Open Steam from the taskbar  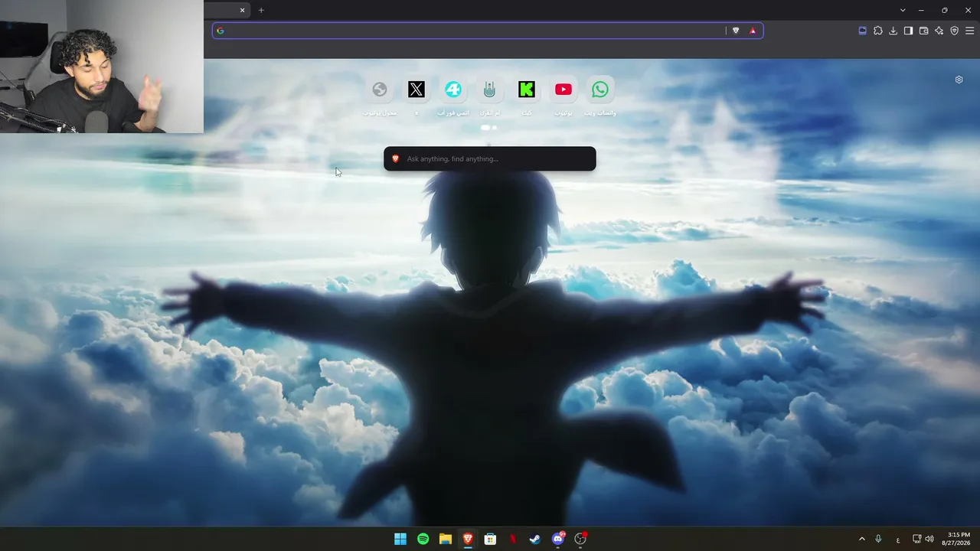[x=535, y=539]
